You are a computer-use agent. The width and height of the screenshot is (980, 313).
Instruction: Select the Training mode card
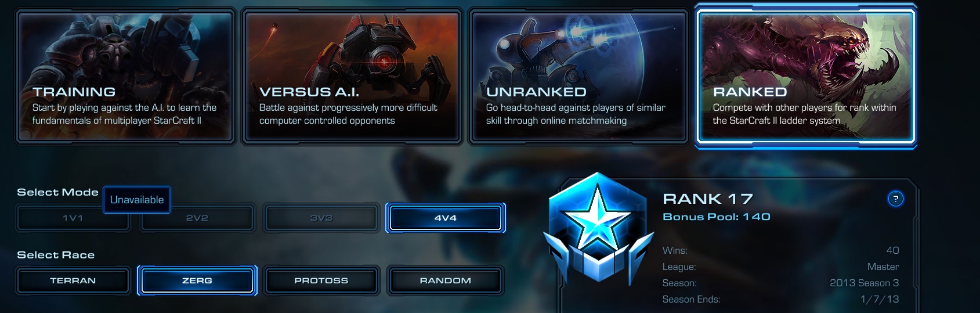125,76
